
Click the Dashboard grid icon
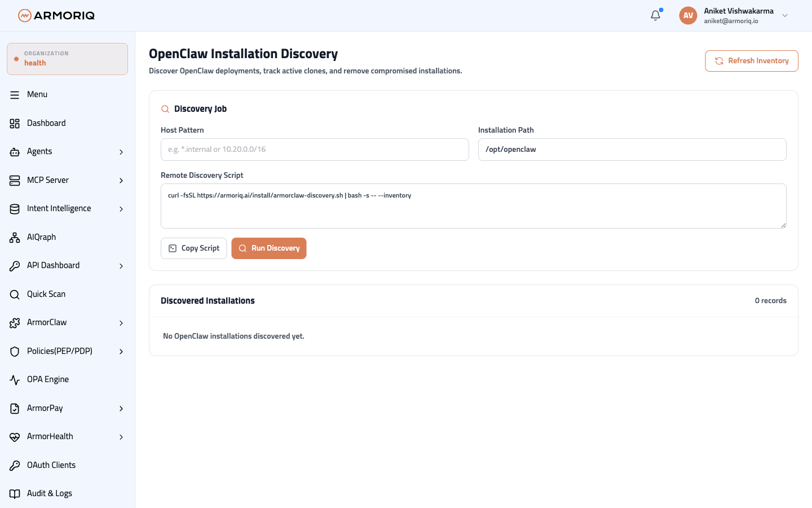click(x=15, y=123)
